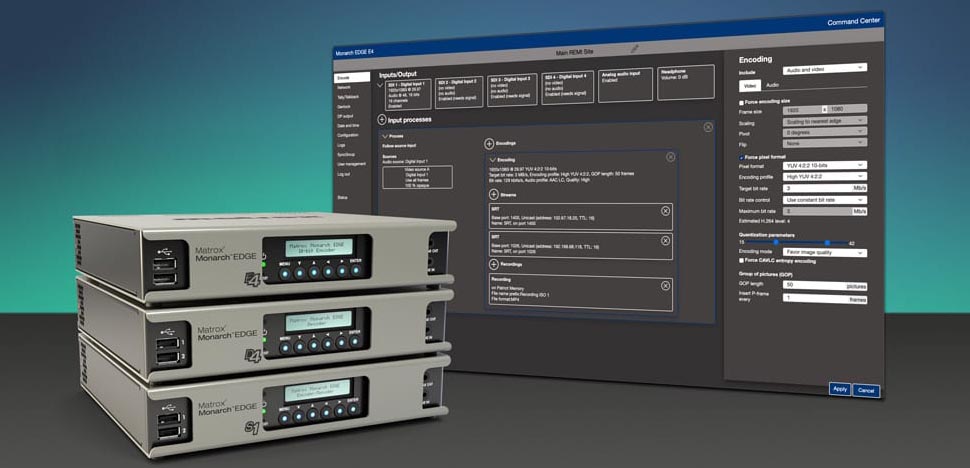Click the Frame size height field (1080)
Viewport: 970px width, 468px height.
[x=847, y=109]
